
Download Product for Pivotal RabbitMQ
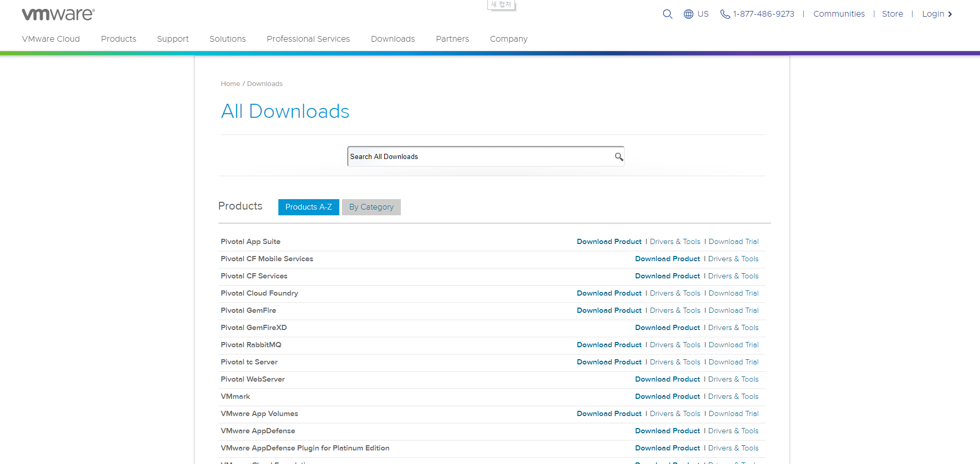(609, 345)
